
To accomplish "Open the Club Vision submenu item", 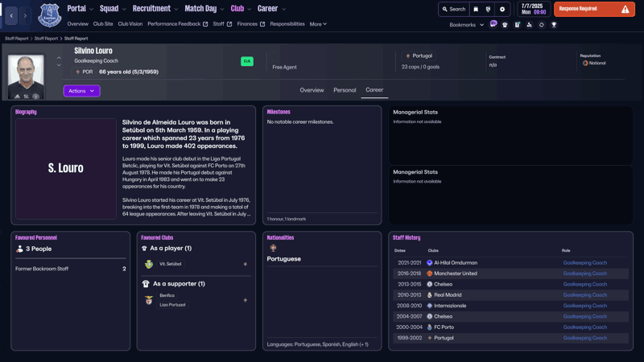I will click(130, 24).
